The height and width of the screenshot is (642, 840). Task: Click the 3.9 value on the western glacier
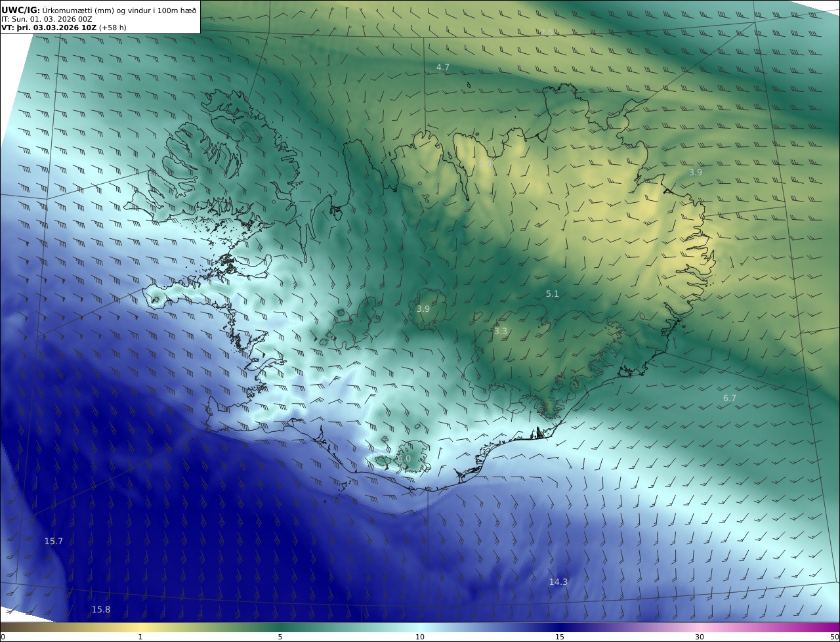point(423,309)
